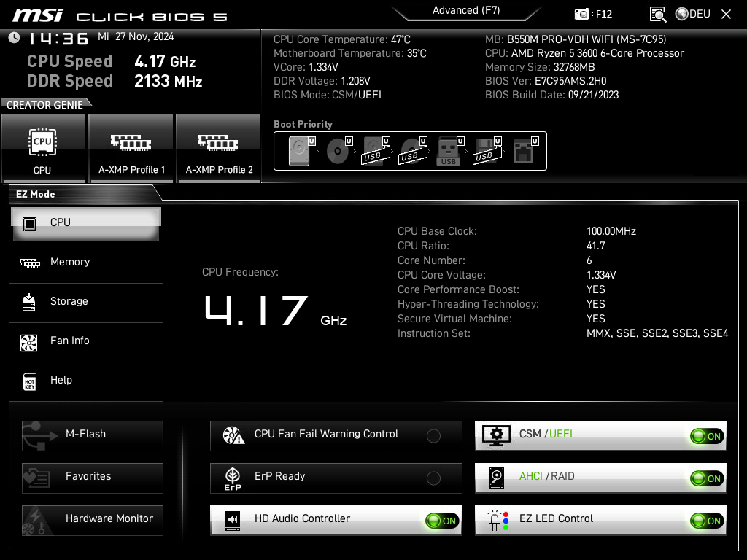Click the time display 14:36
This screenshot has height=560, width=747.
point(58,39)
